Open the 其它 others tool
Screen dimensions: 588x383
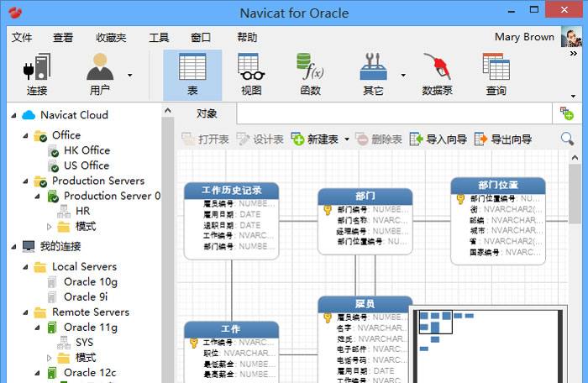pos(373,75)
